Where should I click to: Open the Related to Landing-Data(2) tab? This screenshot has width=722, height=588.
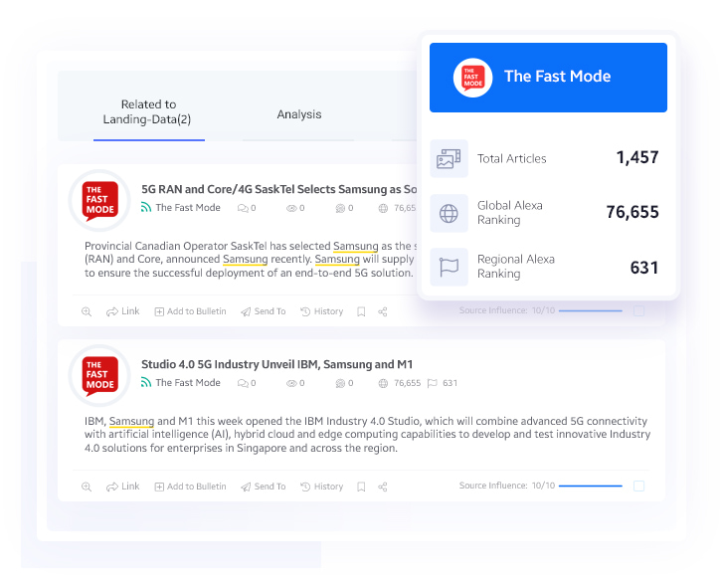pos(147,111)
